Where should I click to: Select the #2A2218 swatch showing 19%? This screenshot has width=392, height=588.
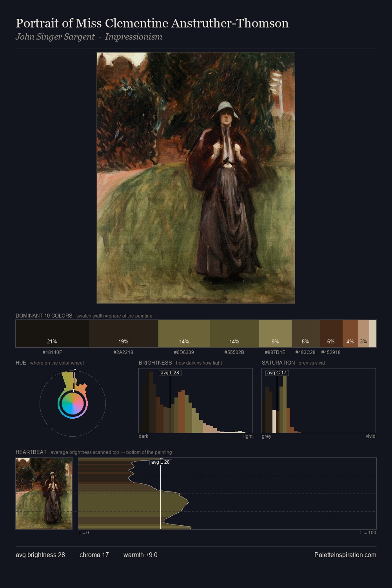click(x=123, y=334)
